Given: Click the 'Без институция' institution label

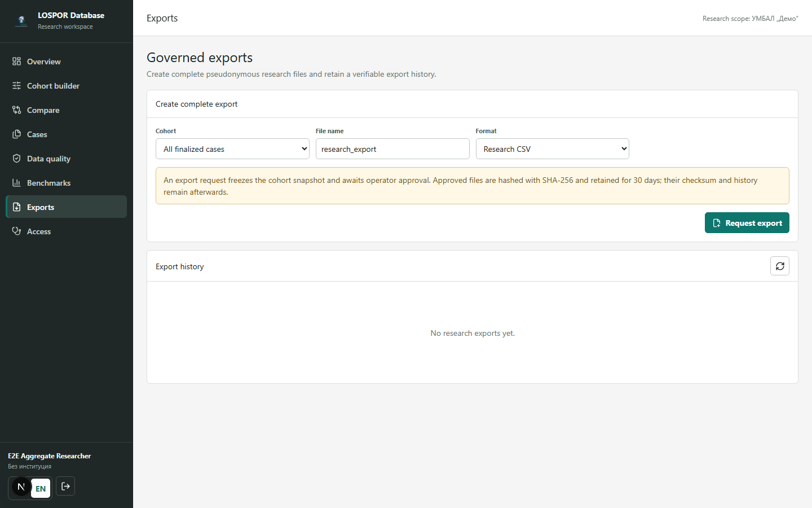Looking at the screenshot, I should pyautogui.click(x=30, y=466).
